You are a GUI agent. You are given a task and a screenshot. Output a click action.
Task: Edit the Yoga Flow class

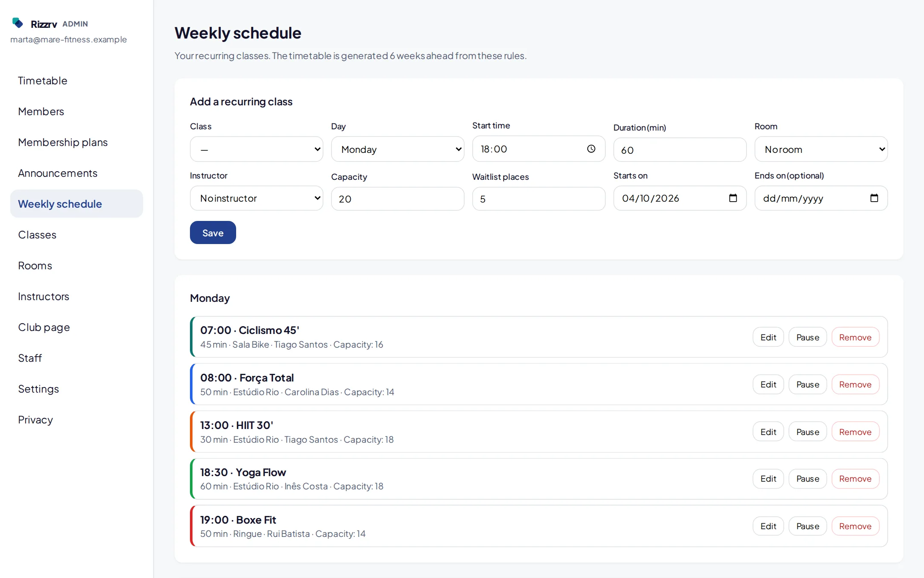(768, 479)
